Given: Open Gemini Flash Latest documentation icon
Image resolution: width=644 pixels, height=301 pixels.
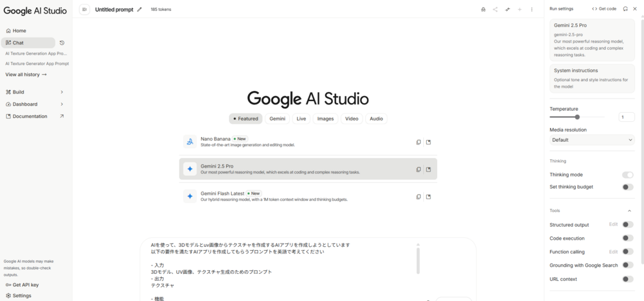Looking at the screenshot, I should coord(428,197).
